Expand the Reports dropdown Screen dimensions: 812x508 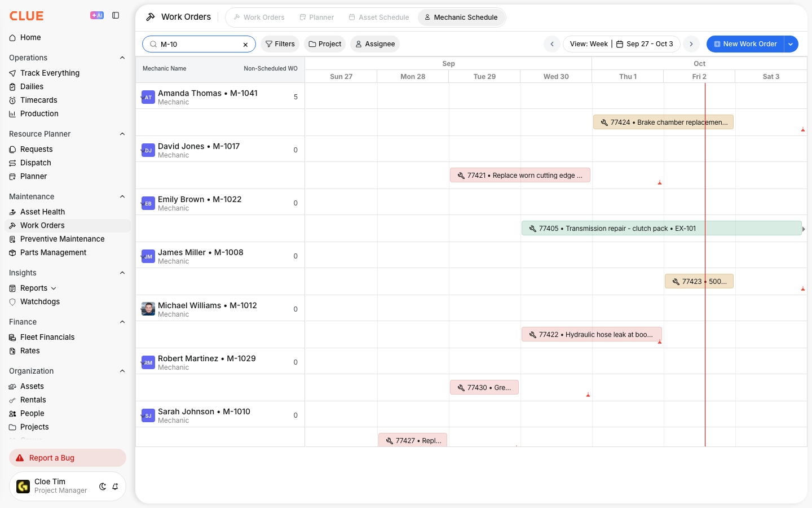tap(54, 288)
